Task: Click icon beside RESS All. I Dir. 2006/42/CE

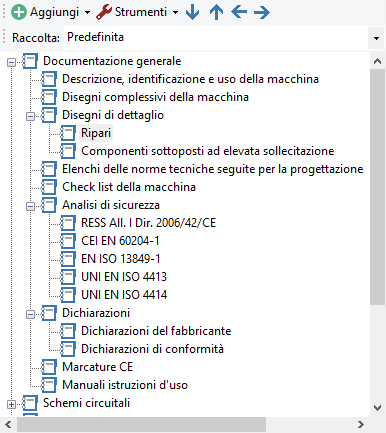Action: [68, 223]
